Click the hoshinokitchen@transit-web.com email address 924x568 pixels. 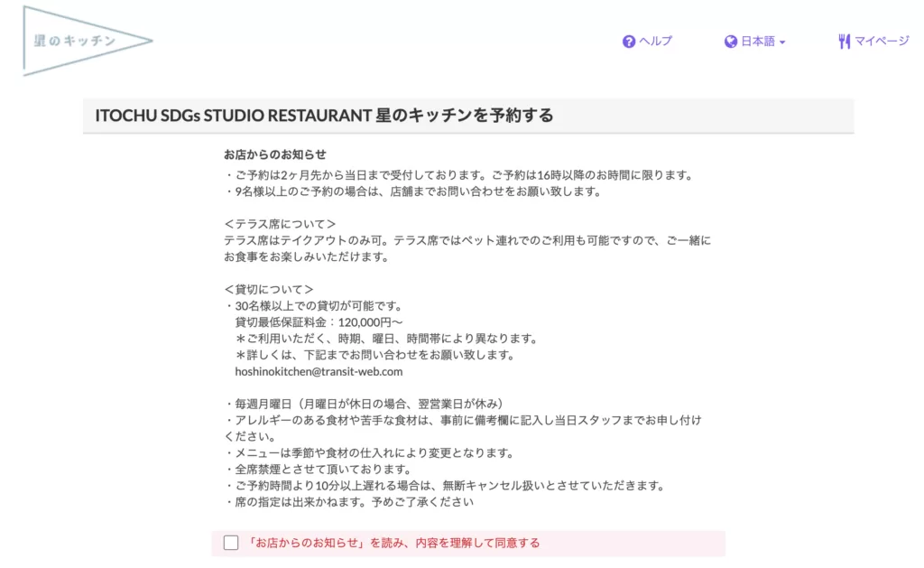319,371
